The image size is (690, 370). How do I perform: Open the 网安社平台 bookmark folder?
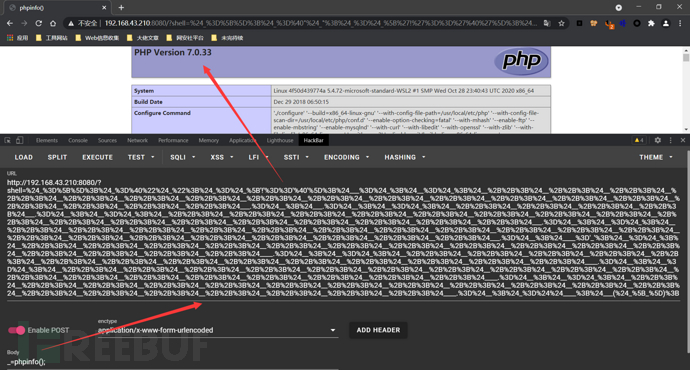(185, 38)
